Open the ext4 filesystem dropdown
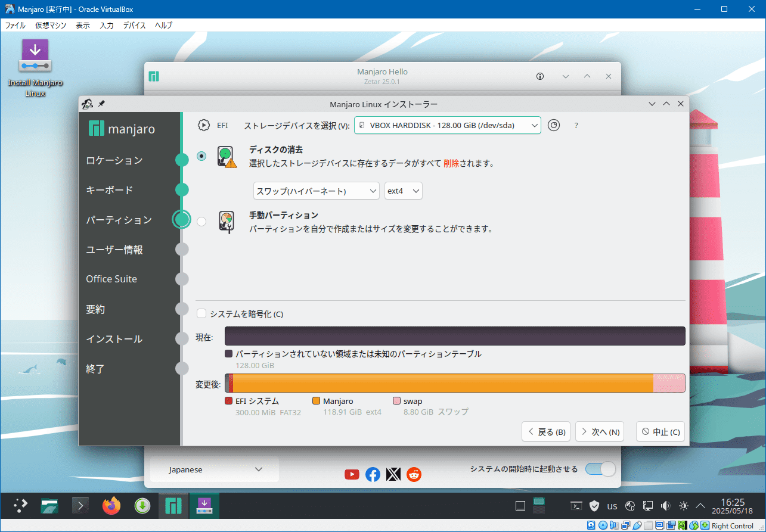 [404, 191]
